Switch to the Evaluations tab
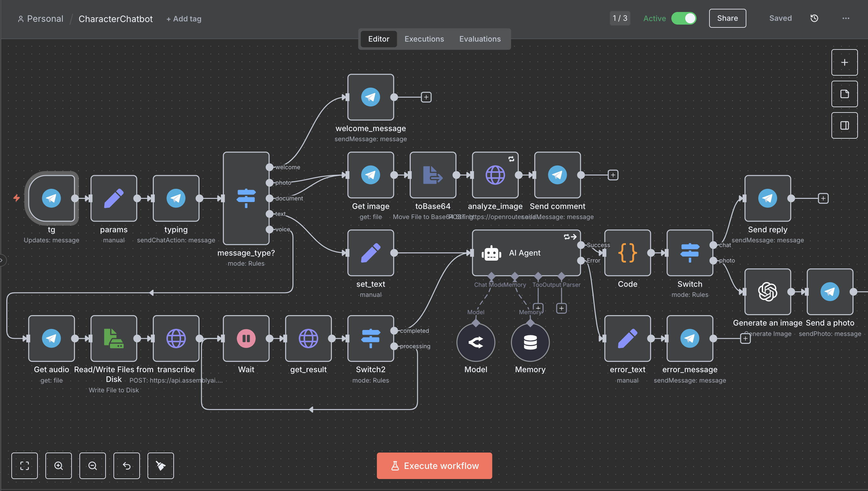The width and height of the screenshot is (868, 491). tap(479, 39)
